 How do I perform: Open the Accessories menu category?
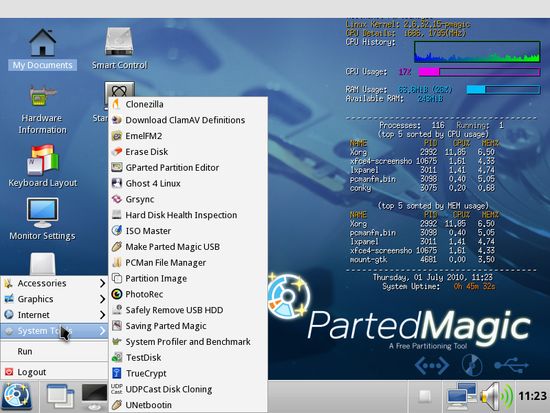[x=54, y=283]
